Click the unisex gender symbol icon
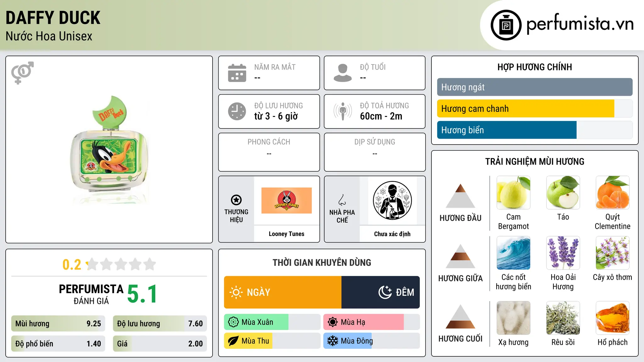Image resolution: width=644 pixels, height=362 pixels. (x=22, y=73)
